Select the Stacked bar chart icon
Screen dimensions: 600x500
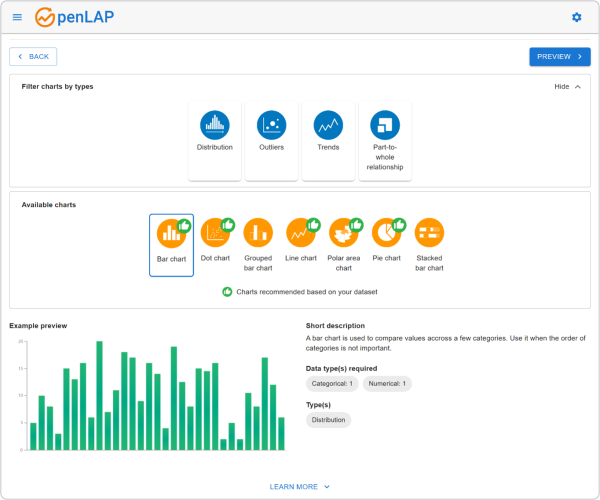[429, 234]
